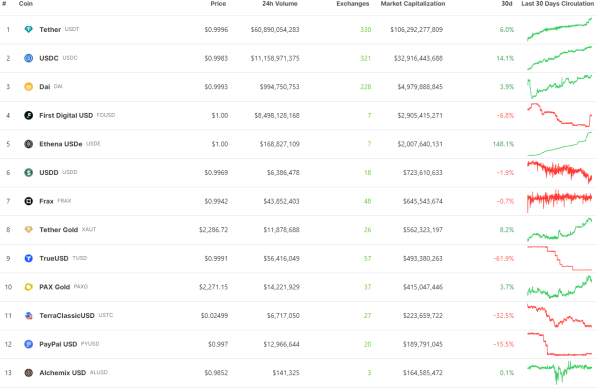This screenshot has width=600, height=388.
Task: Sort by the 24h Volume column header
Action: point(280,3)
